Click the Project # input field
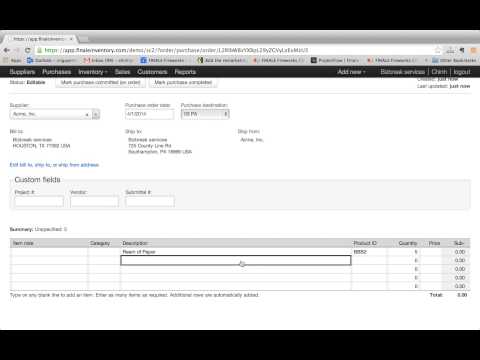Screen dimensions: 480x360 tap(39, 202)
